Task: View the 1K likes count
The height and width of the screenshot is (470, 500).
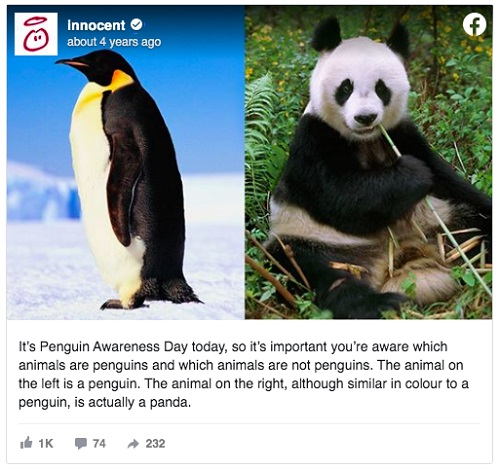Action: click(46, 443)
